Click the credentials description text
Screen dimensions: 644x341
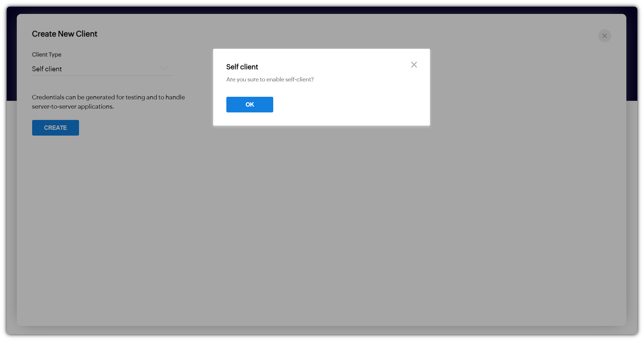click(108, 102)
